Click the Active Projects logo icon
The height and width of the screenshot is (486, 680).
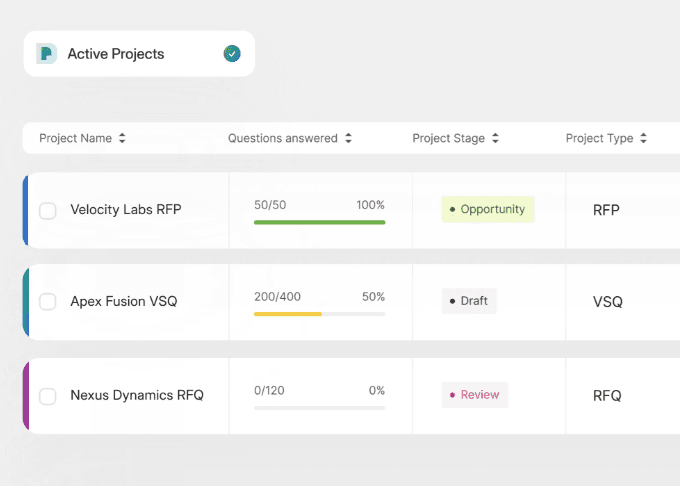coord(46,54)
